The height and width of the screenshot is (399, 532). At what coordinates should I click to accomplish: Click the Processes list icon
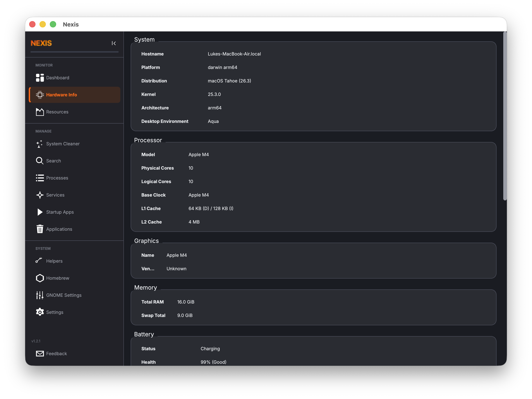40,178
